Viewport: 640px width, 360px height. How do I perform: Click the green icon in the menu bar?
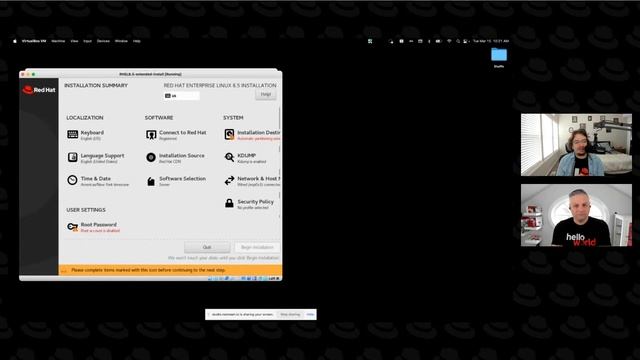coord(370,41)
